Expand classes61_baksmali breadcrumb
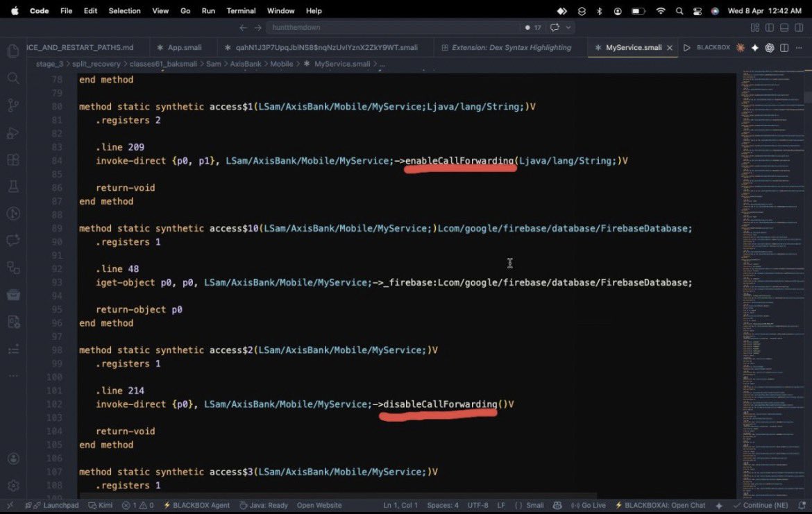The width and height of the screenshot is (812, 514). [163, 64]
